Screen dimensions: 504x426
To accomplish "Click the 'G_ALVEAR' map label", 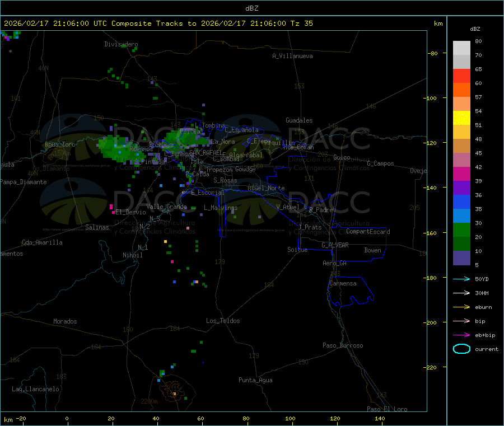I will coord(335,245).
